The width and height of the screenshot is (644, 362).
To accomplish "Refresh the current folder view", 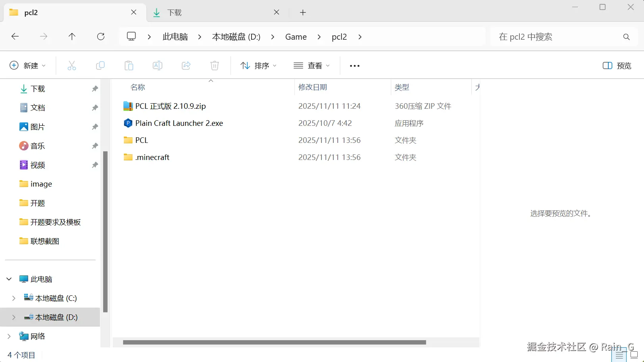I will point(101,37).
